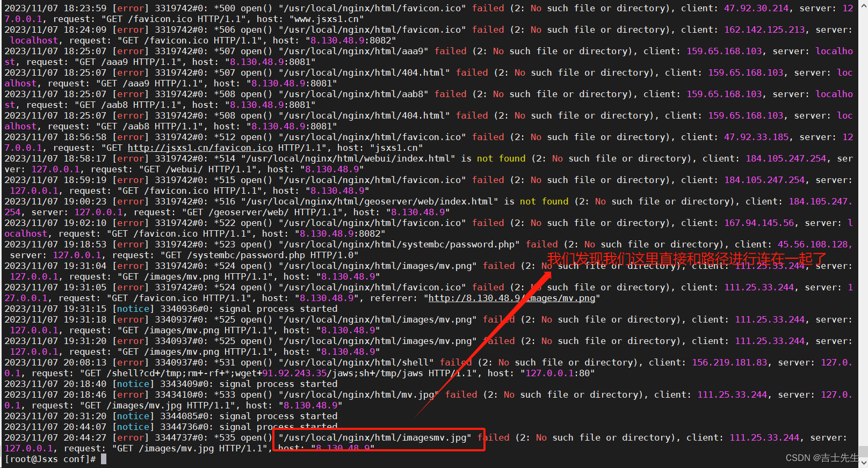Click the path "/usr/local/nginx/html/mv.jpg"
The width and height of the screenshot is (868, 468).
359,394
